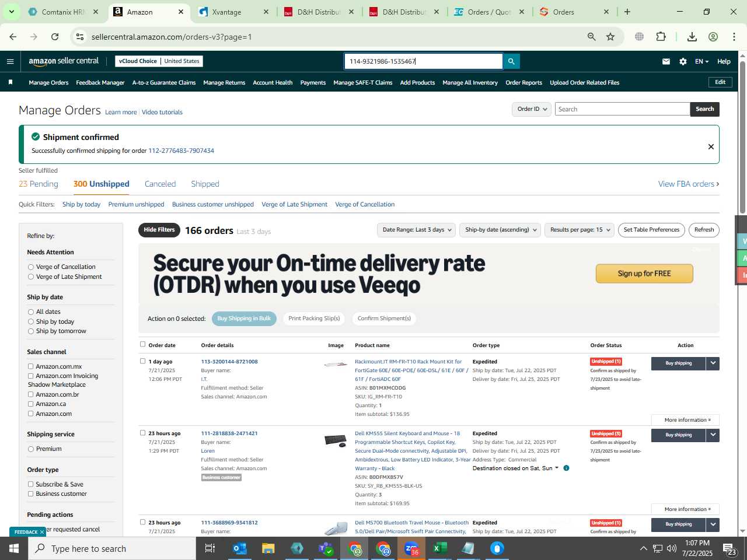Image resolution: width=747 pixels, height=560 pixels.
Task: Click the Sign up for FREE button
Action: (x=644, y=274)
